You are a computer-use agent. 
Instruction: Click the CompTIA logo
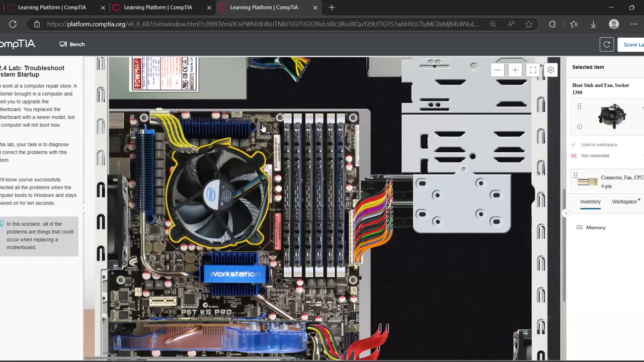pos(18,44)
